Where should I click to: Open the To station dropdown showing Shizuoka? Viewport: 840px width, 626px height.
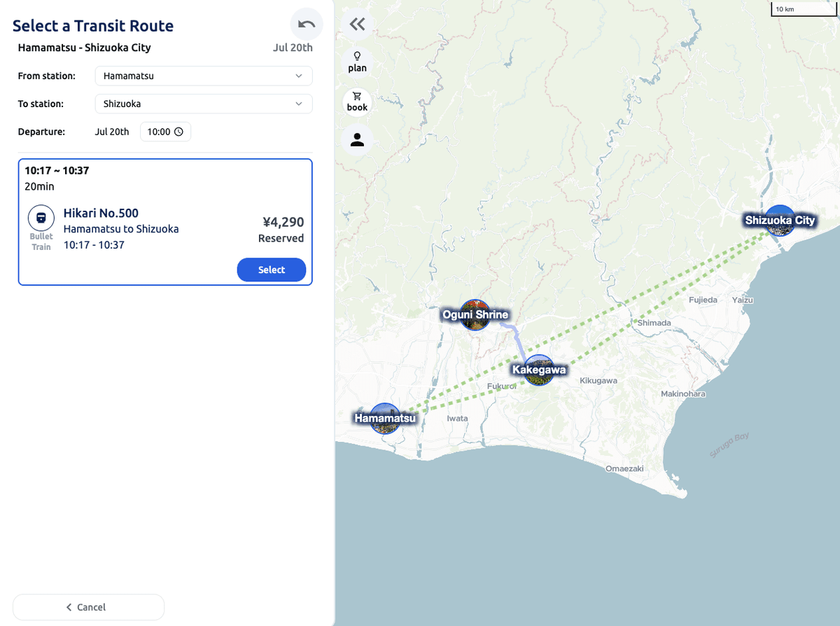click(203, 104)
